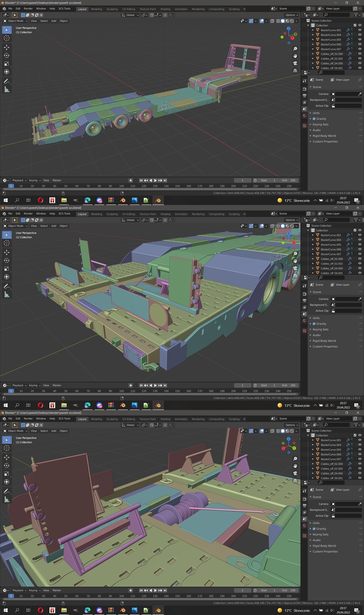The width and height of the screenshot is (364, 615).
Task: Switch to Shading workspace tab in middle window
Action: pos(165,214)
